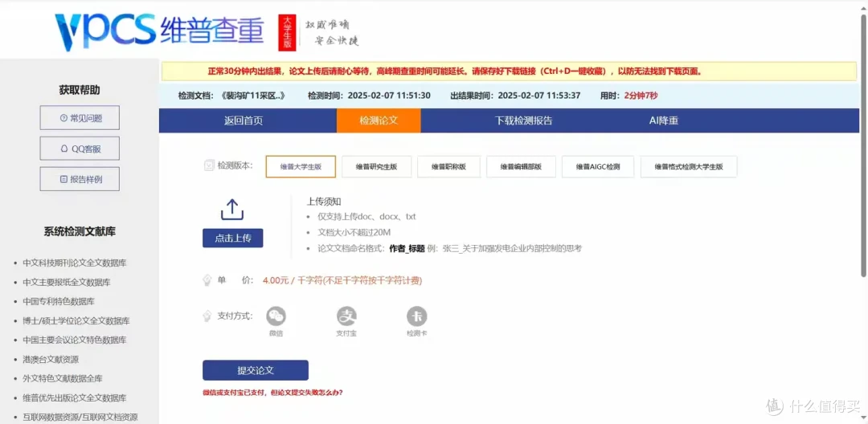Viewport: 868px width, 424px height.
Task: Switch to 检测论文 tab
Action: (379, 120)
